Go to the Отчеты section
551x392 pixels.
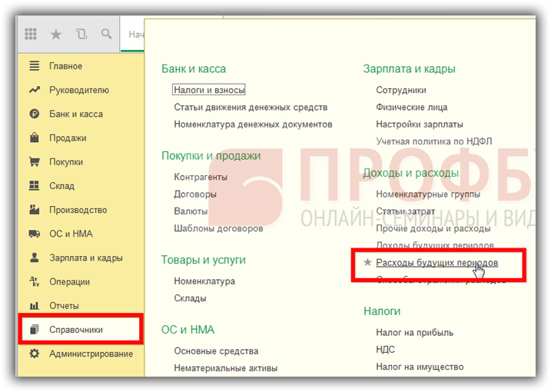[x=64, y=306]
